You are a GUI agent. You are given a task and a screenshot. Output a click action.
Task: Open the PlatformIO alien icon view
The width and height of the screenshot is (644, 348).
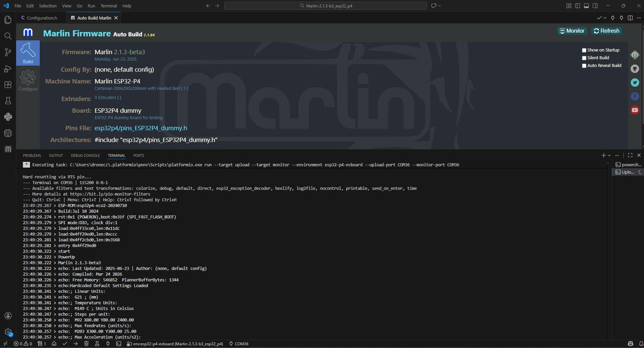8,132
